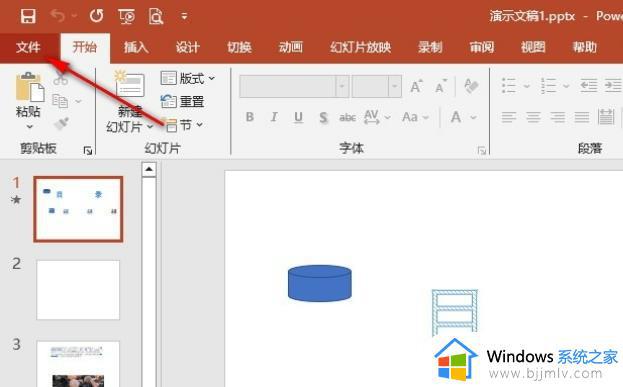
Task: Select the blue cylinder shape on slide
Action: click(320, 283)
